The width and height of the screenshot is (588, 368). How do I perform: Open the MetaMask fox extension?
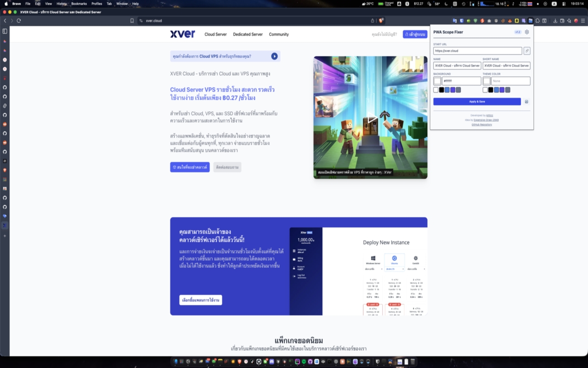tap(510, 21)
